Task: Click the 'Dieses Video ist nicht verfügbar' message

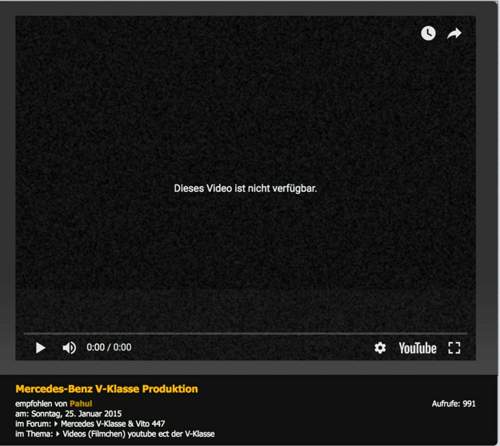Action: tap(245, 188)
